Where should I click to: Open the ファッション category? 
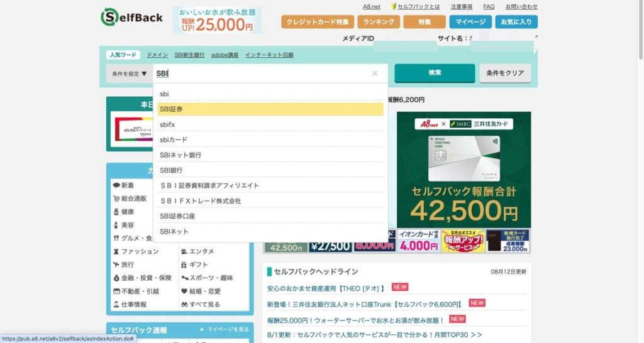point(136,251)
